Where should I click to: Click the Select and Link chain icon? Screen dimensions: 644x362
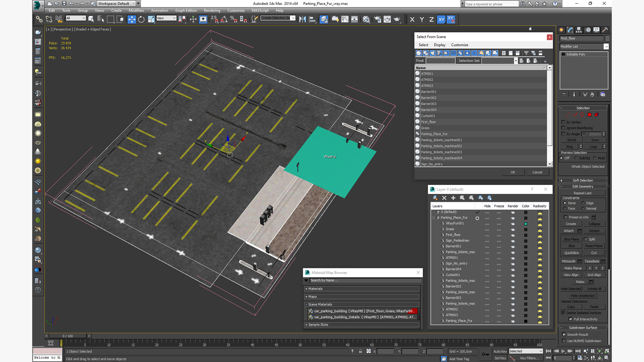coord(39,19)
